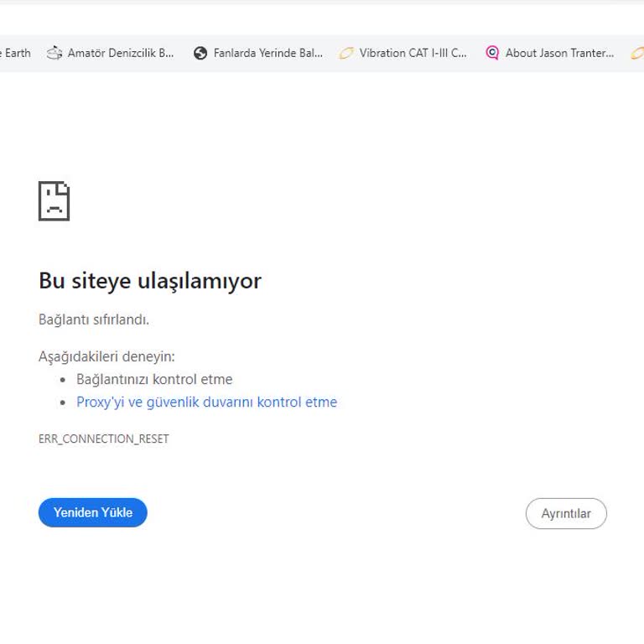
Task: Select the ERR_CONNECTION_RESET error code text
Action: 104,439
